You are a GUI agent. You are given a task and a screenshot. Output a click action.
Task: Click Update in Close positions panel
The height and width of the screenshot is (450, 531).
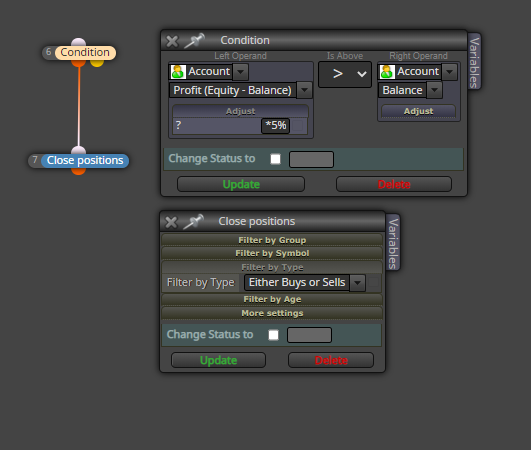218,360
